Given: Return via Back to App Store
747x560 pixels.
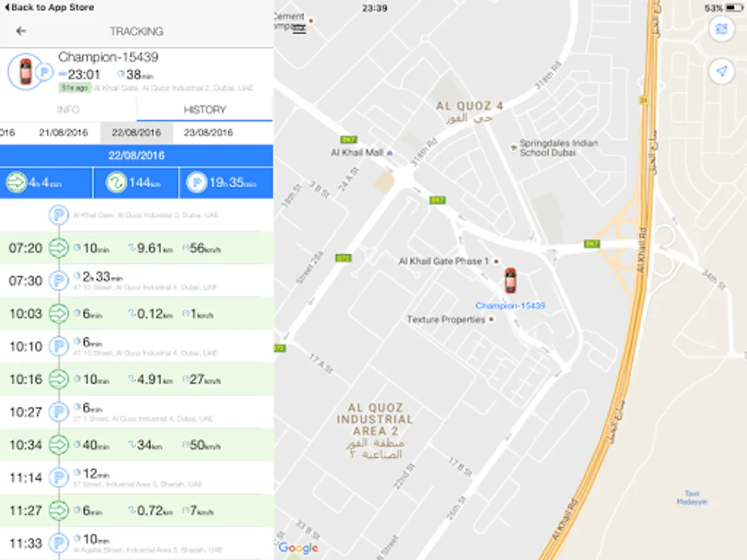Looking at the screenshot, I should [48, 7].
